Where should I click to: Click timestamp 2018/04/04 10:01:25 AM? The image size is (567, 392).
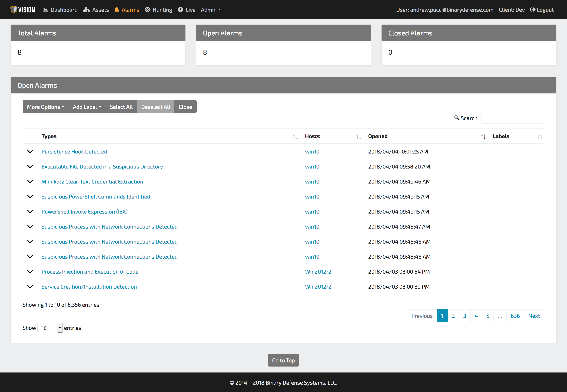point(398,151)
